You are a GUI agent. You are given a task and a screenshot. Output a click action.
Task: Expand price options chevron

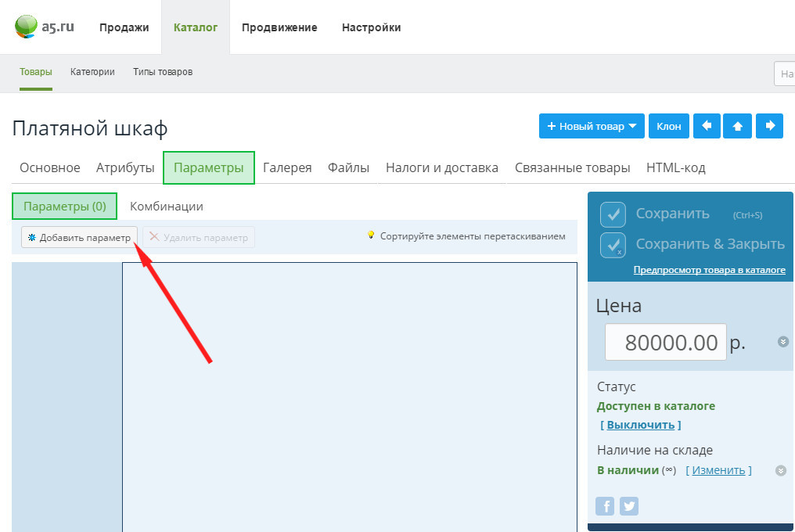782,342
